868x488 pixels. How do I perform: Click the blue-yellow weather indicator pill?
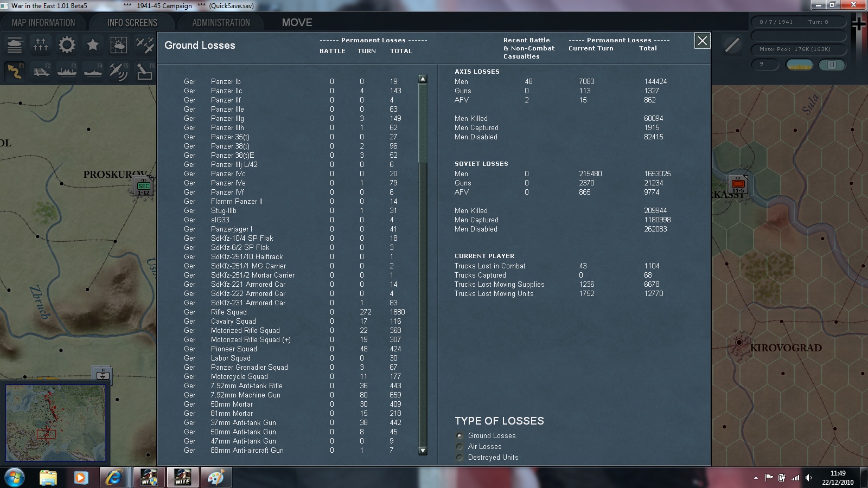point(799,65)
